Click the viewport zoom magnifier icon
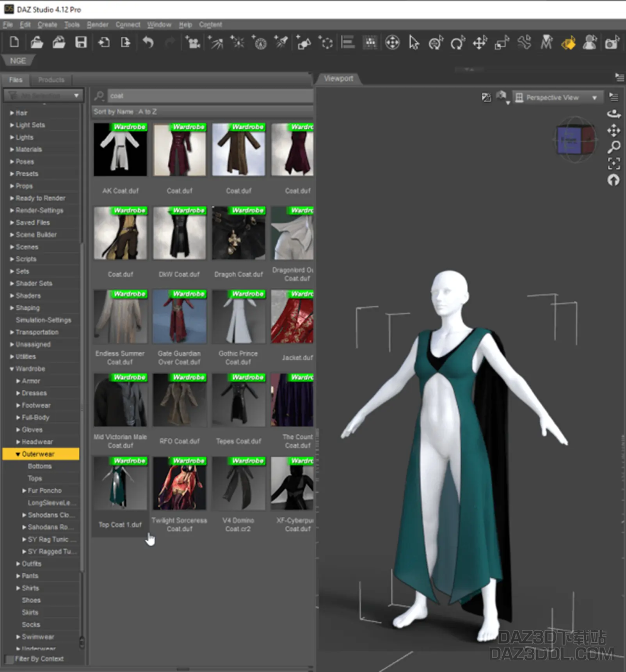Image resolution: width=626 pixels, height=672 pixels. click(x=614, y=147)
